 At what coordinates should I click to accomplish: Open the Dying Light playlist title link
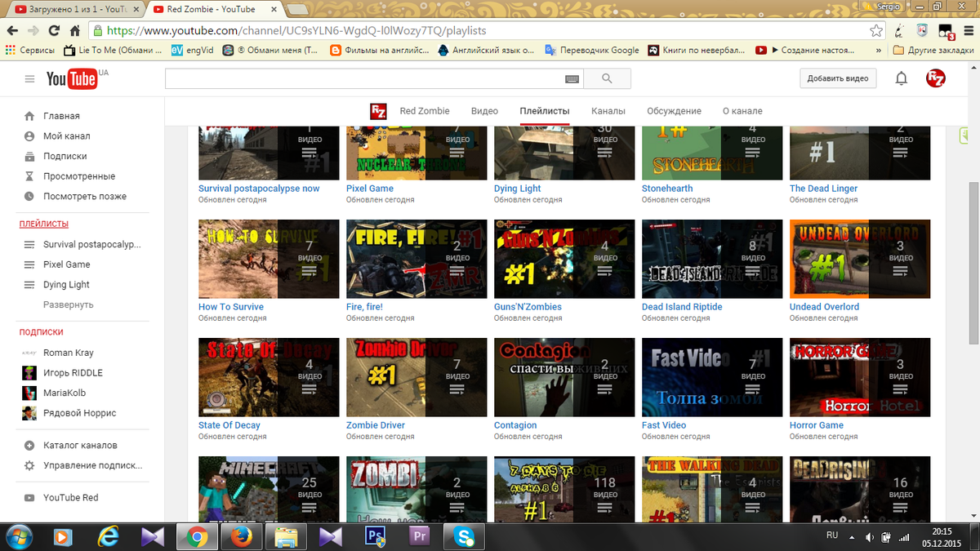[518, 189]
